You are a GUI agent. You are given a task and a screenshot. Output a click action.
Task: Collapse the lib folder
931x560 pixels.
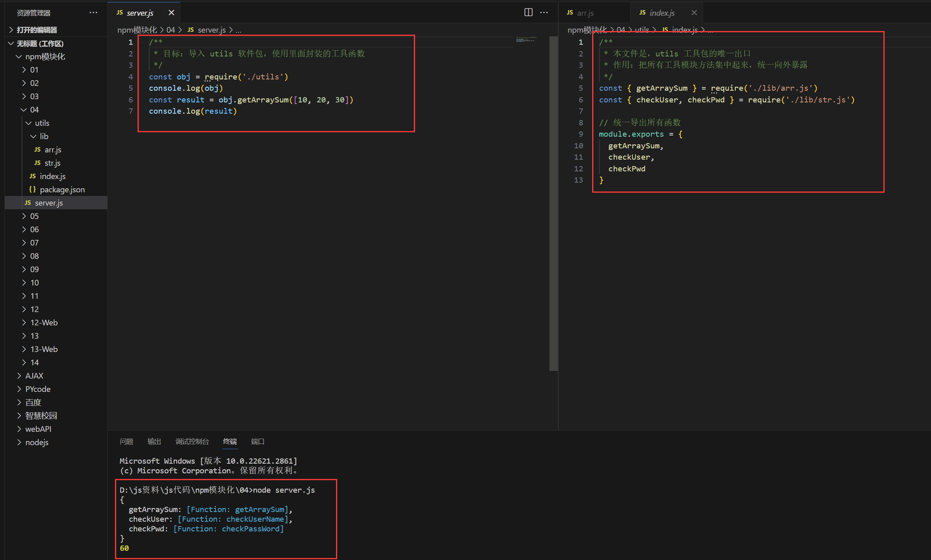pos(56,136)
